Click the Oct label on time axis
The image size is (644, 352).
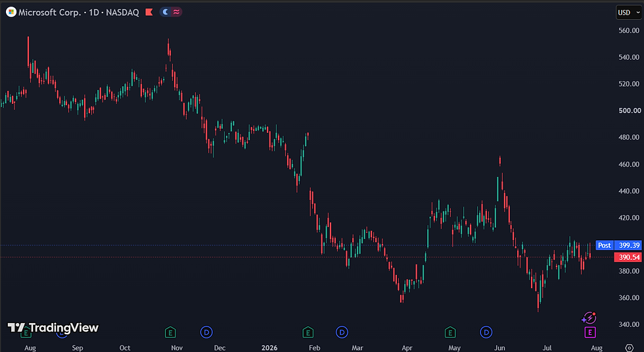point(125,348)
